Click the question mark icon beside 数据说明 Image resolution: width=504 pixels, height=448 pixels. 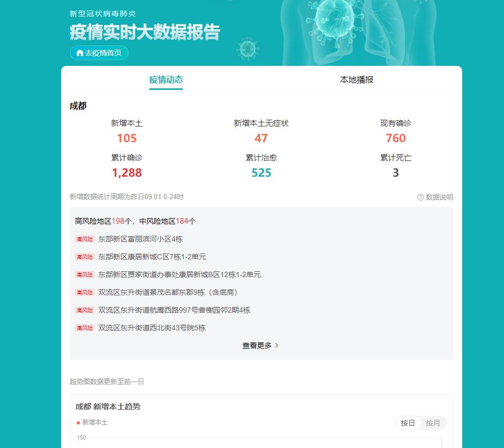coord(420,197)
